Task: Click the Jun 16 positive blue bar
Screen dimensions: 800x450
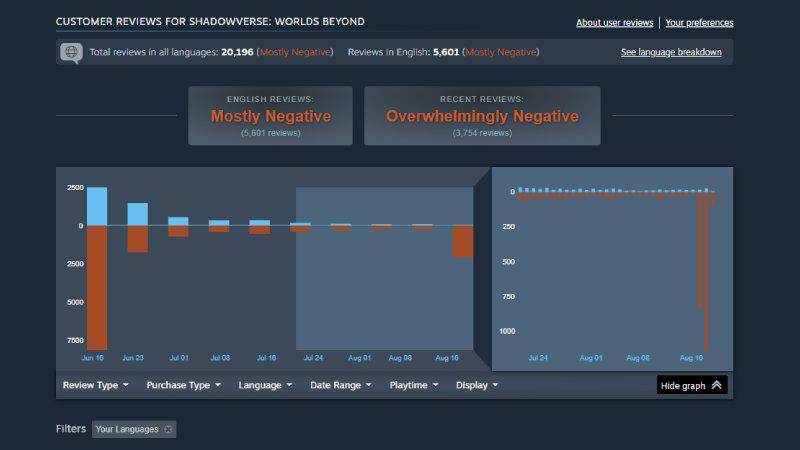Action: [97, 206]
